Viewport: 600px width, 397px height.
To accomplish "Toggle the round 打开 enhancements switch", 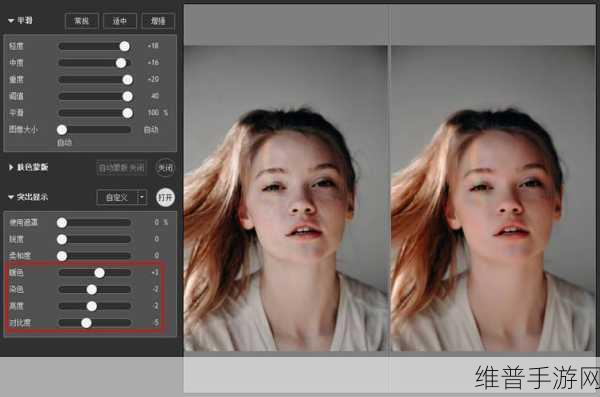I will [165, 198].
